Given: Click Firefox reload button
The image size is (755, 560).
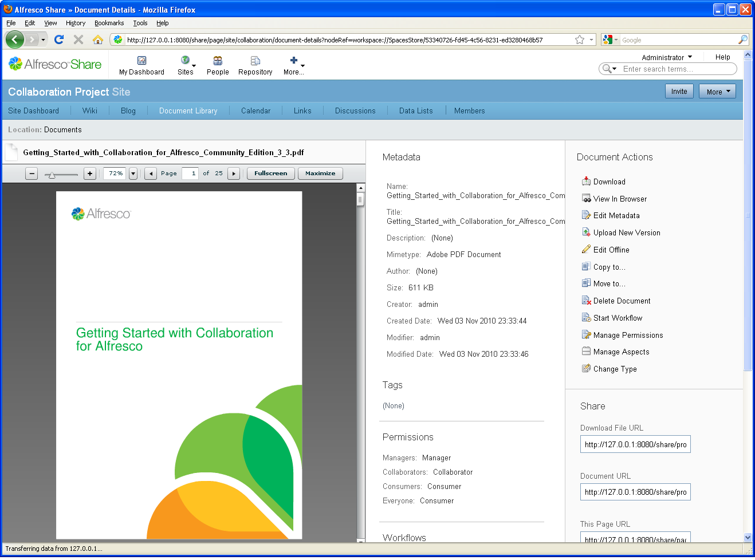Looking at the screenshot, I should [x=59, y=40].
